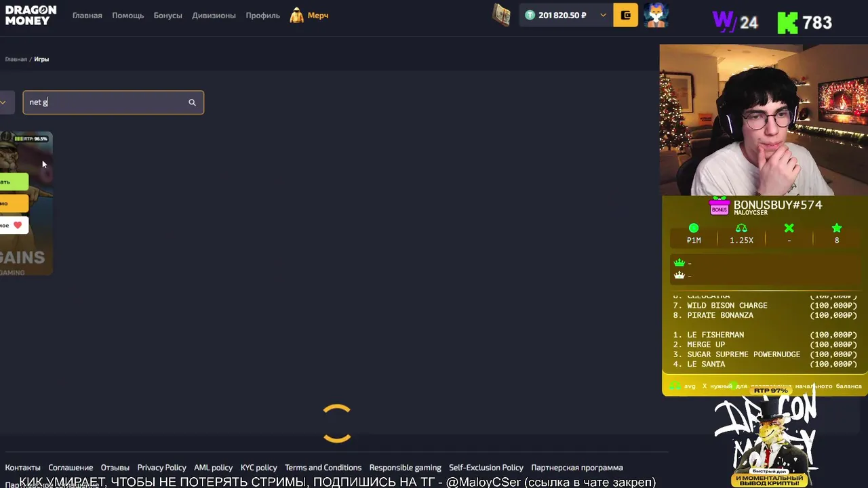
Task: Open the Responsible gaming footer link
Action: 405,468
